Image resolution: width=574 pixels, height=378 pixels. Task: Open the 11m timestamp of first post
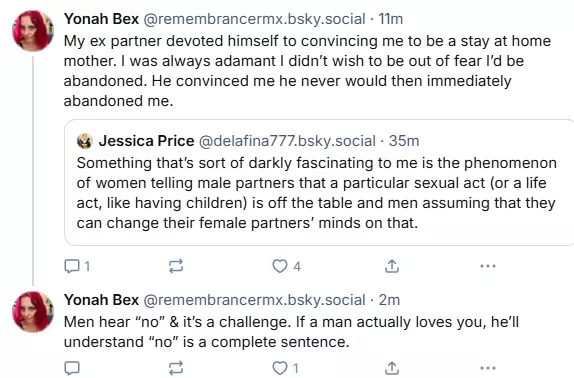391,19
